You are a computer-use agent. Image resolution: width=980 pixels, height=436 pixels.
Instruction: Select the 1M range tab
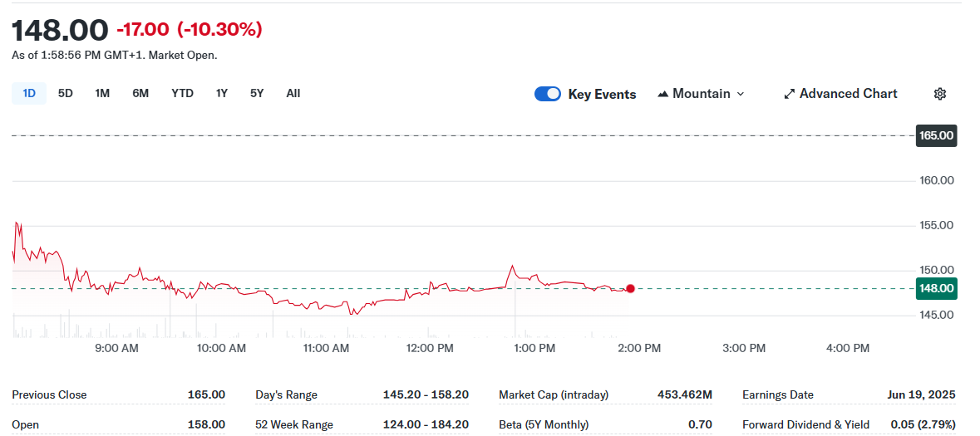tap(102, 94)
